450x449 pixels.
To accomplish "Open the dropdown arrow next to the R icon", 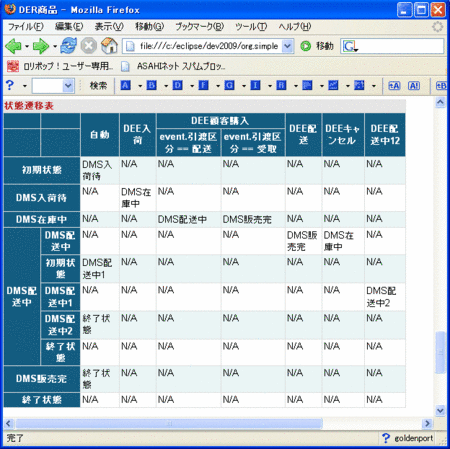I will (296, 86).
